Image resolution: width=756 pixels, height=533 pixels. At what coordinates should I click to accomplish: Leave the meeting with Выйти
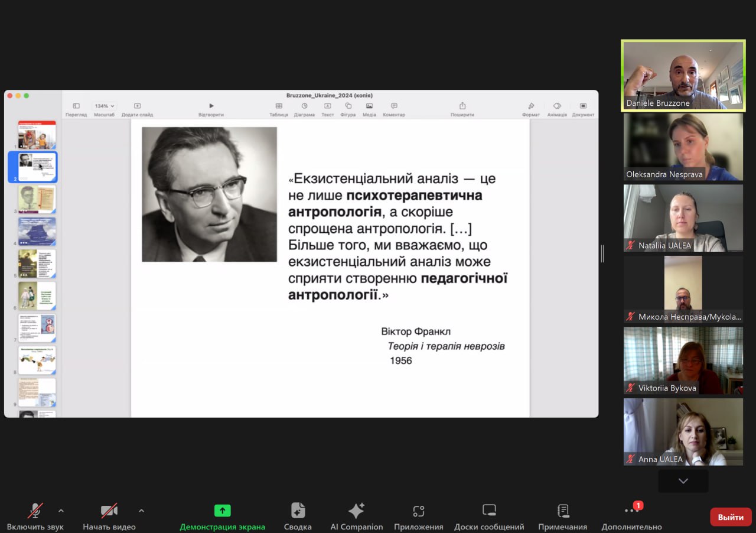[x=730, y=516]
